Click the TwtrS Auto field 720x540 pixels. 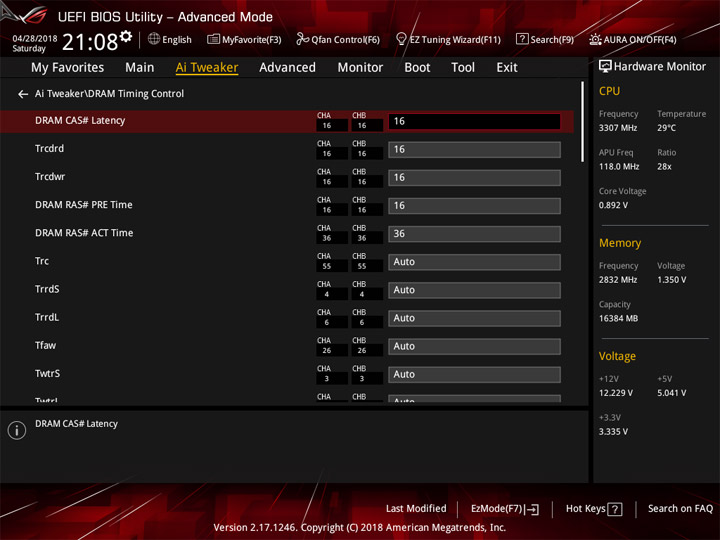[474, 375]
